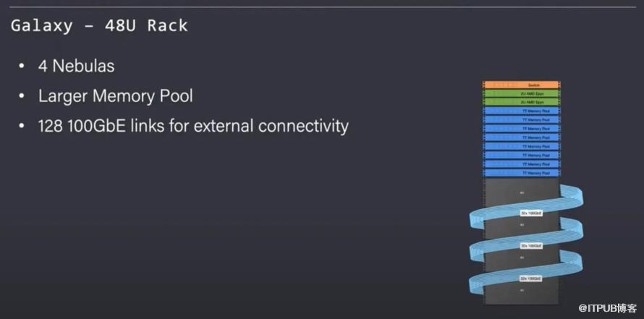Viewport: 644px width, 319px height.
Task: Select the "128 100GbE links" bullet line
Action: point(193,126)
